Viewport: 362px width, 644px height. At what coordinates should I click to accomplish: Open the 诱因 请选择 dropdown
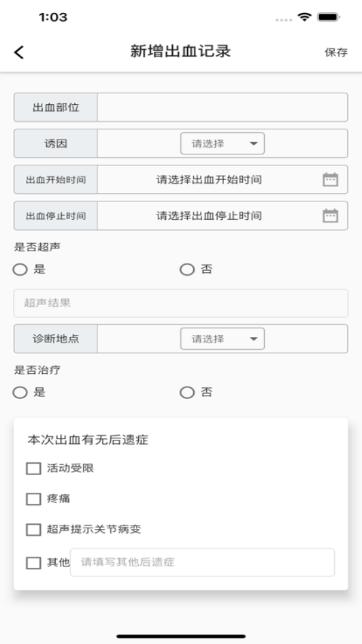click(223, 144)
